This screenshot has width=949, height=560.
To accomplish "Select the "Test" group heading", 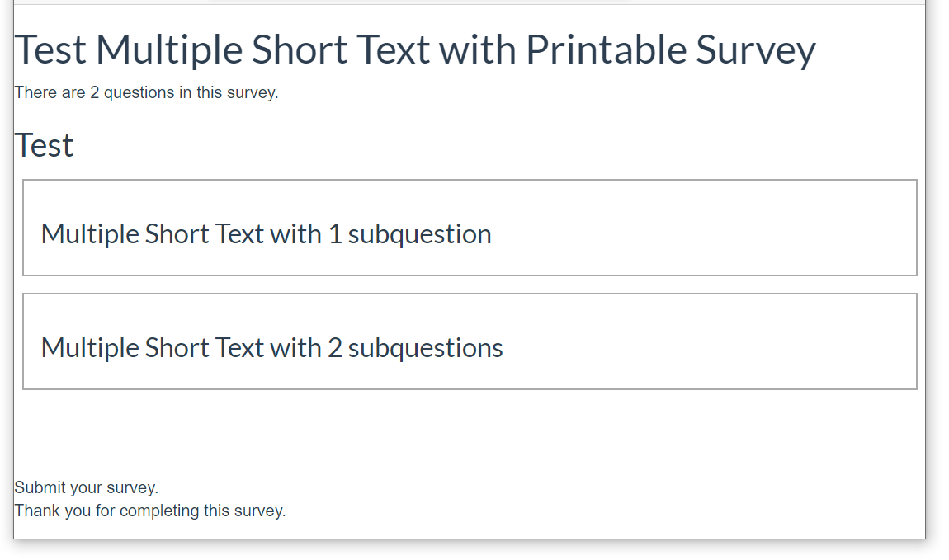I will point(44,146).
